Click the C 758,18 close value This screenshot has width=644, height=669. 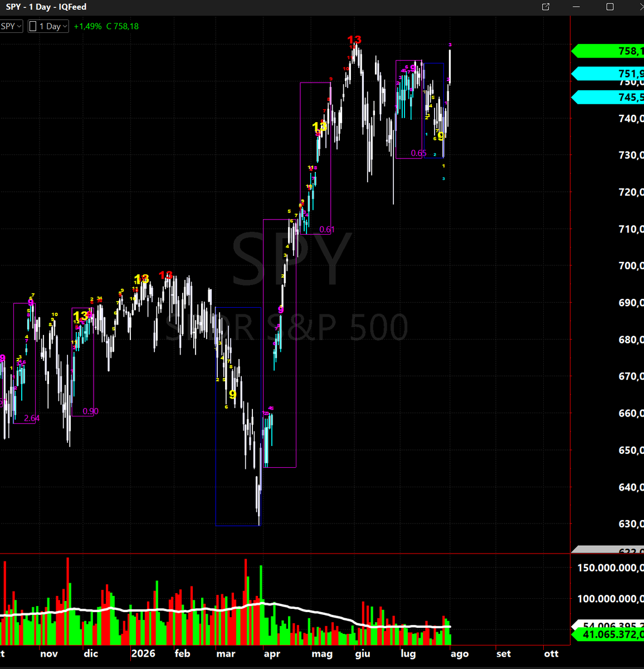coord(123,26)
